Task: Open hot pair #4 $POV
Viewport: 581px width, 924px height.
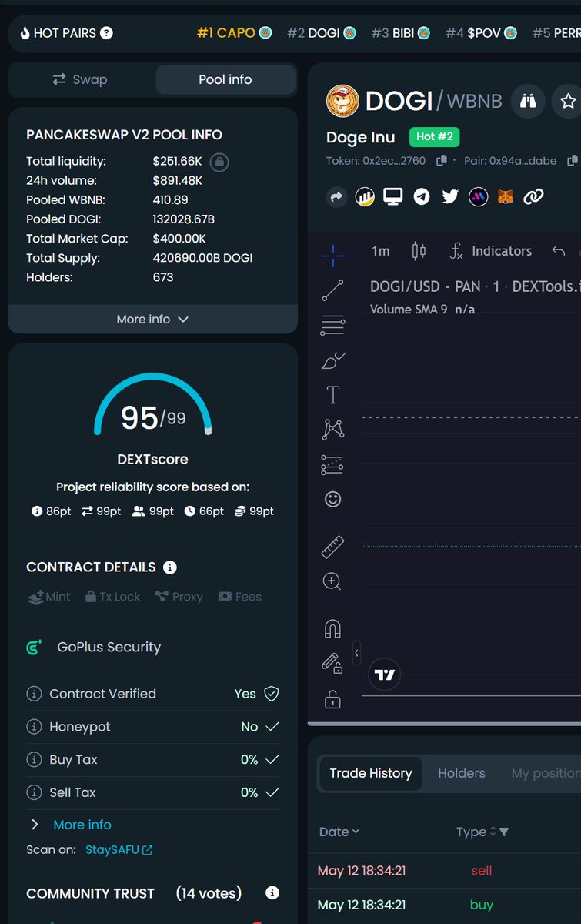Action: coord(481,33)
